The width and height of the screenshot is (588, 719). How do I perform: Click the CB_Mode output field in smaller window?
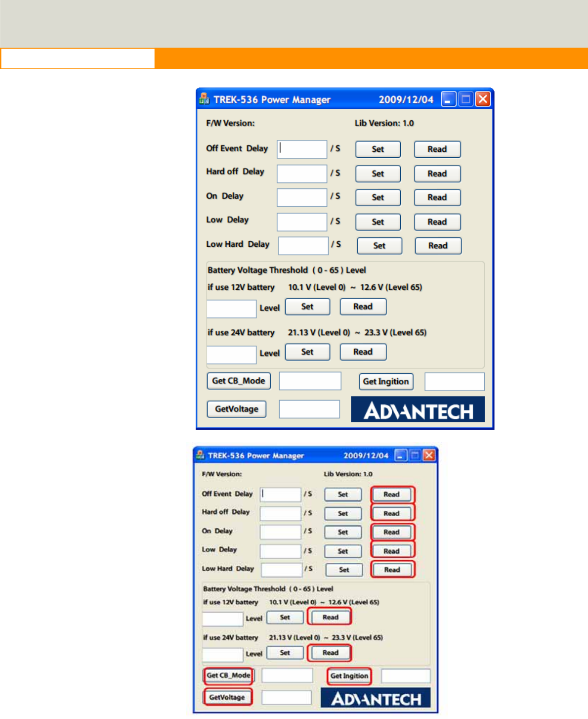[x=288, y=675]
